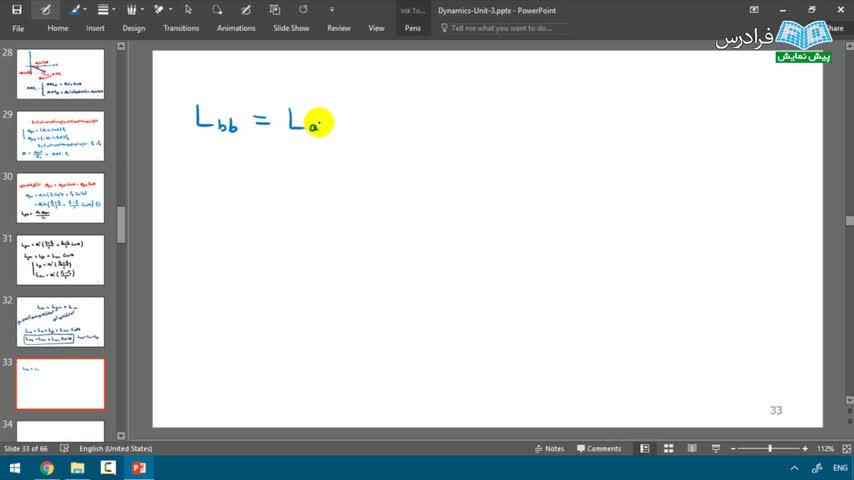This screenshot has width=854, height=480.
Task: Open the Windows Start menu
Action: coord(15,468)
